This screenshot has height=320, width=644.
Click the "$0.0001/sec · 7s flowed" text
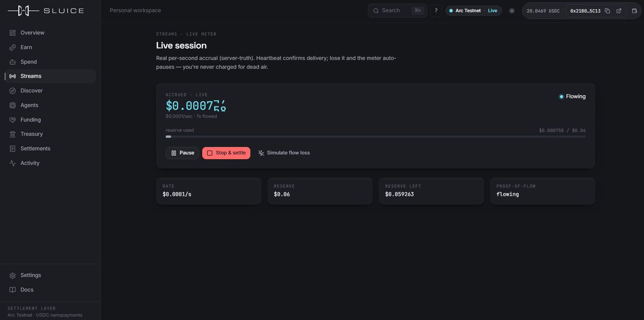point(191,116)
